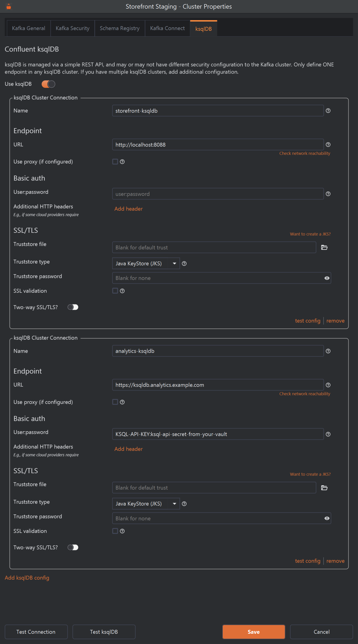358x644 pixels.
Task: Focus the storefront-ksqldb Name field
Action: point(218,111)
